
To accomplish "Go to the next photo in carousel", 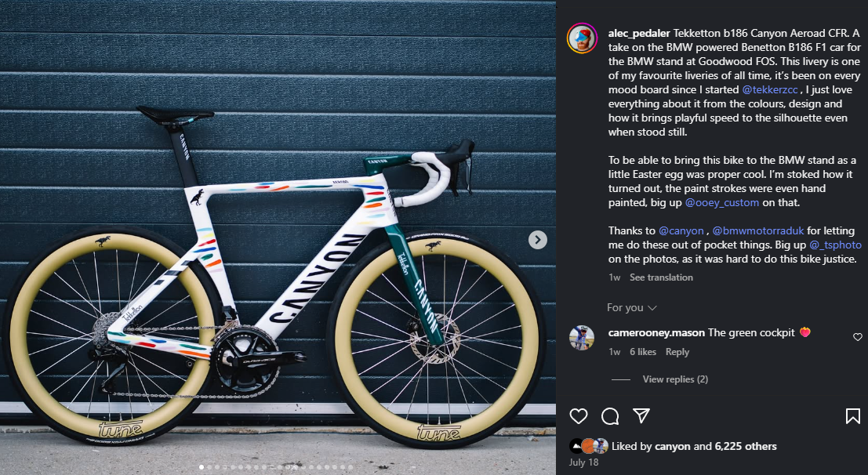I will (x=537, y=240).
